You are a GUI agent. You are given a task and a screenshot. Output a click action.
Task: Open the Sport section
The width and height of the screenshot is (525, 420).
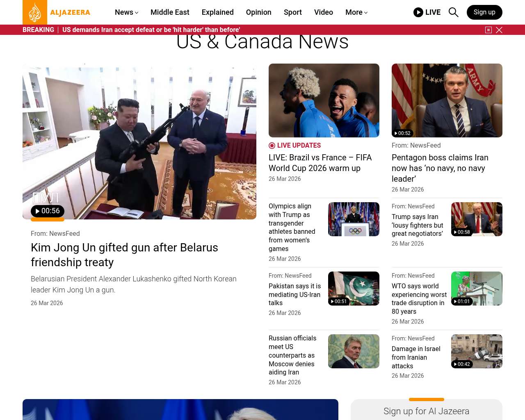coord(292,12)
